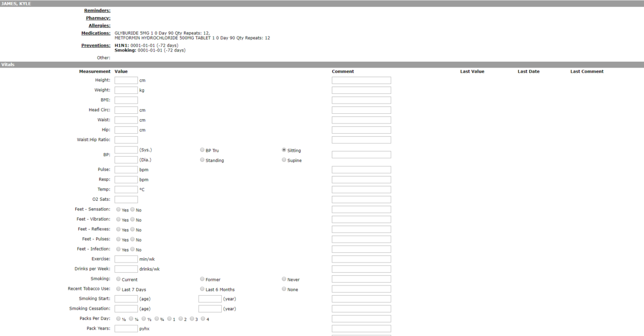Select Yes for Feet - Sensation
The height and width of the screenshot is (336, 644).
pyautogui.click(x=118, y=209)
